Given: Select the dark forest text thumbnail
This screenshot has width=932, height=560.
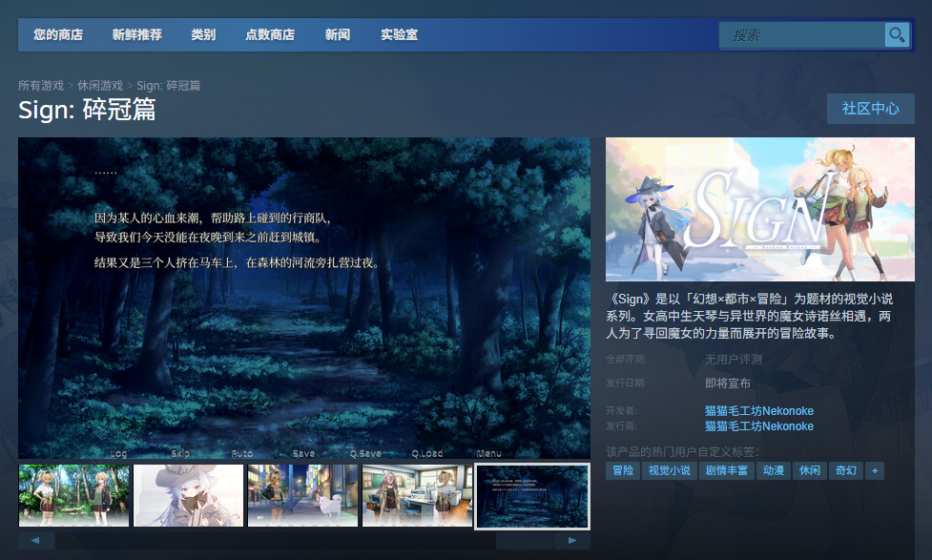Looking at the screenshot, I should point(532,496).
